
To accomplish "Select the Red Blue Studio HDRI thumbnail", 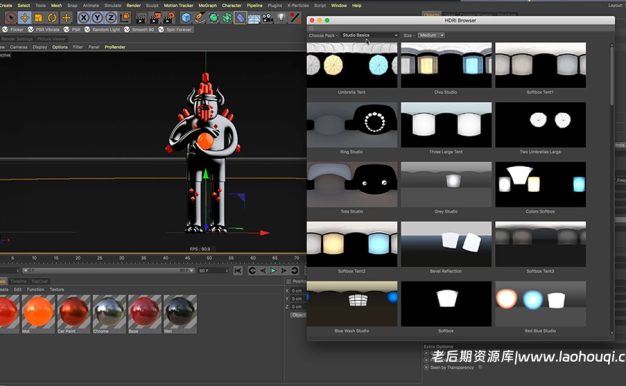I will tap(540, 304).
